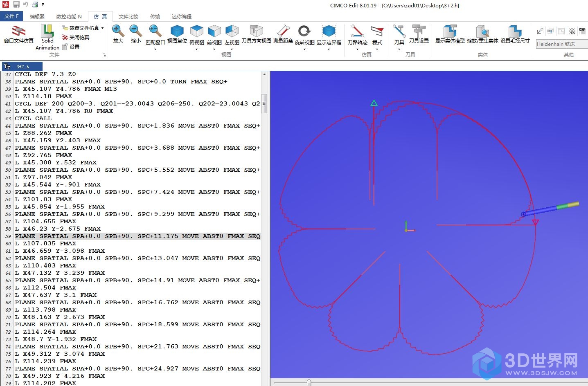
Task: Click line 43 CYCL CALL
Action: pyautogui.click(x=33, y=118)
